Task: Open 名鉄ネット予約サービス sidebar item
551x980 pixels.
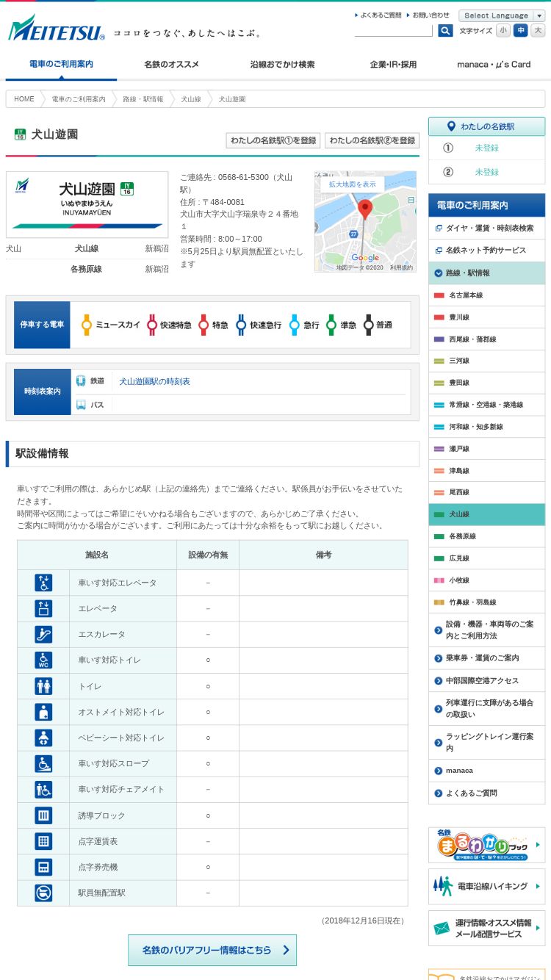Action: pos(487,251)
